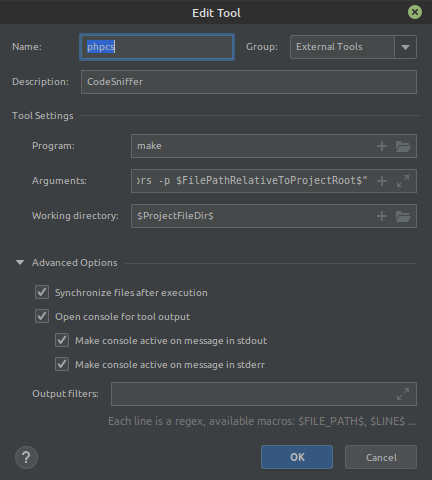Collapse the Advanced Options section
Image resolution: width=432 pixels, height=480 pixels.
20,263
